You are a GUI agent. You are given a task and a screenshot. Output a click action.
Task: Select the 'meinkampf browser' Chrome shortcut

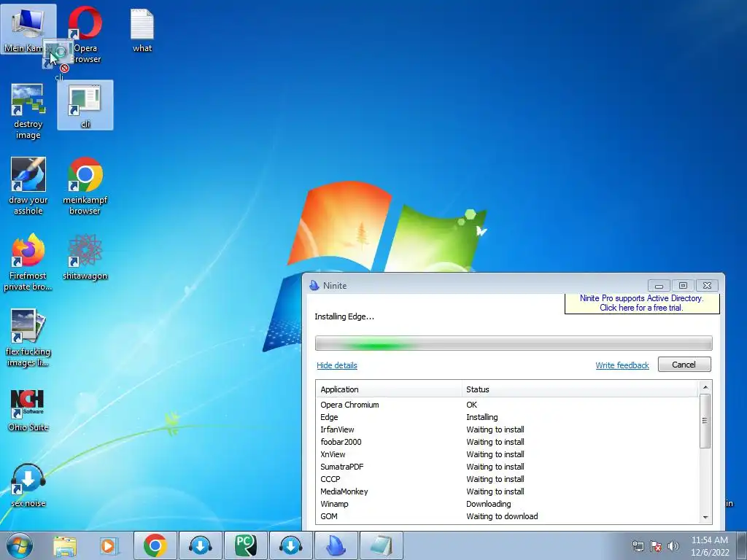coord(85,186)
